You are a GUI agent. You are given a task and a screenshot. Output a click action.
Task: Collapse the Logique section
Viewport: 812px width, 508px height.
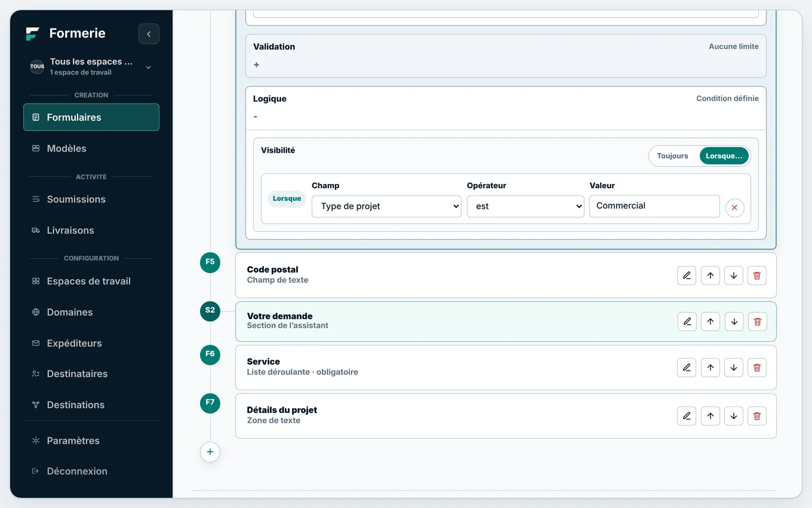pos(256,117)
